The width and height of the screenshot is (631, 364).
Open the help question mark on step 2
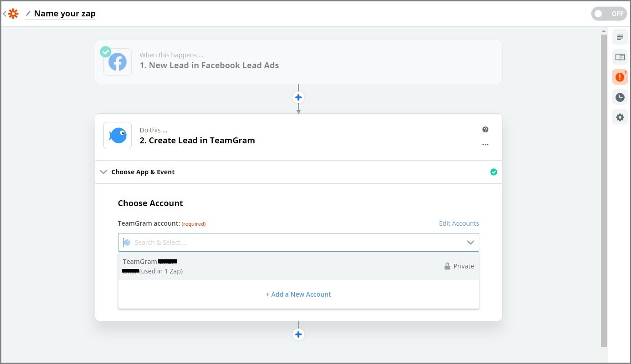[485, 130]
